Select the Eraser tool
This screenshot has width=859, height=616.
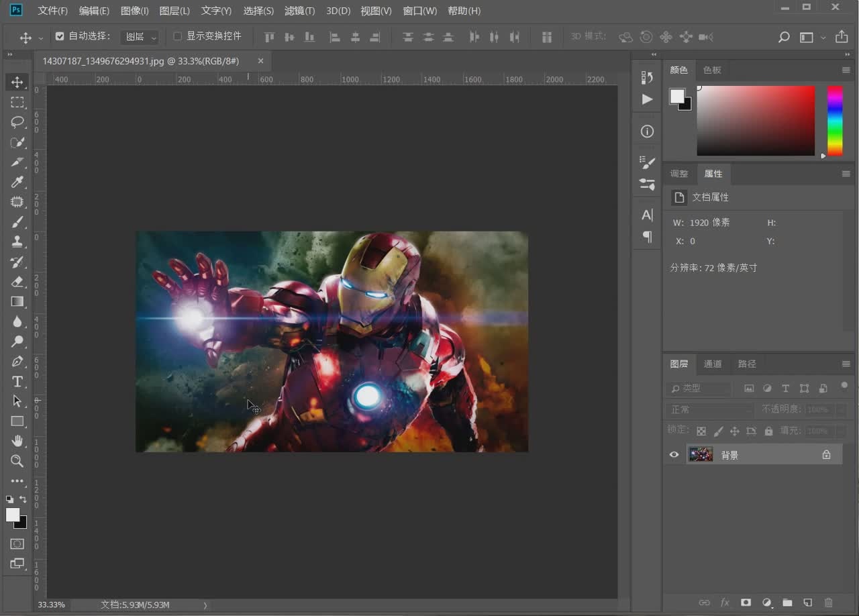pyautogui.click(x=17, y=281)
